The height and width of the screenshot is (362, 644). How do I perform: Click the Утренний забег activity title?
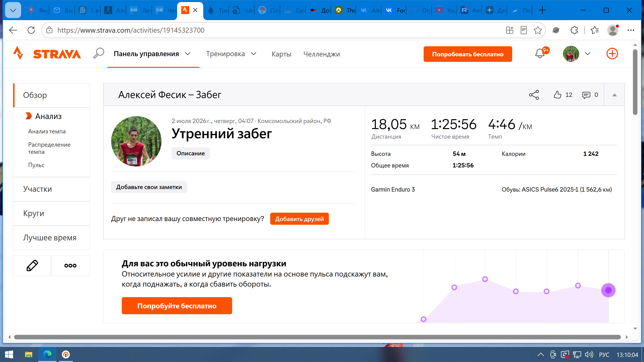222,134
